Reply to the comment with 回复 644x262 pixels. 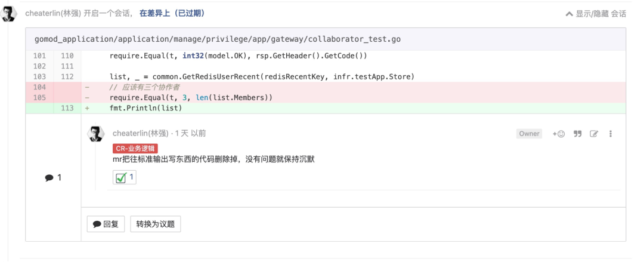coord(106,224)
